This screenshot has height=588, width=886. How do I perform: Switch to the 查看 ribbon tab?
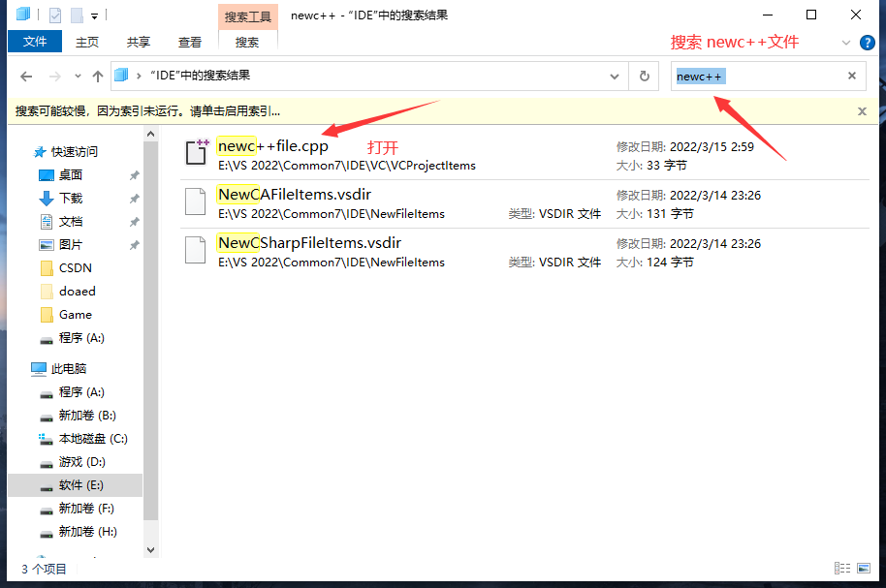(190, 43)
